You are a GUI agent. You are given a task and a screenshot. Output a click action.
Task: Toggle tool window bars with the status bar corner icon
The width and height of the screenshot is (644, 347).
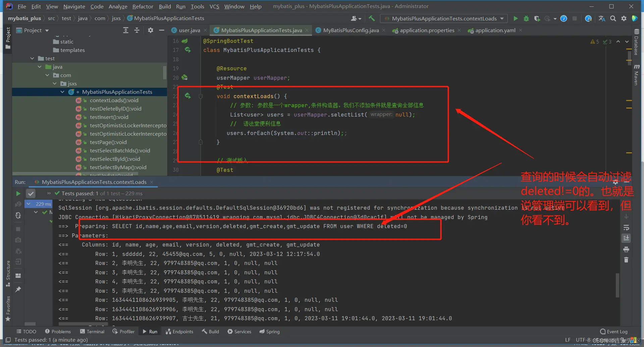pos(8,340)
